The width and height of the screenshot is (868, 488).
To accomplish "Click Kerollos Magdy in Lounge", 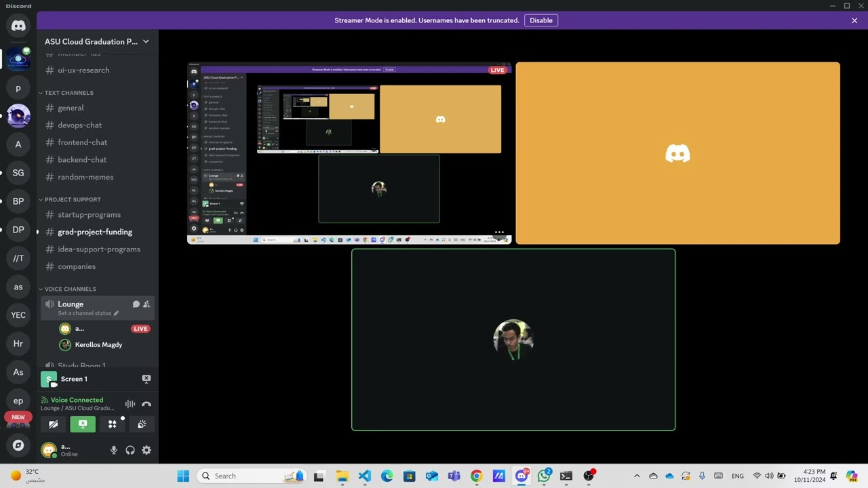I will pos(98,345).
